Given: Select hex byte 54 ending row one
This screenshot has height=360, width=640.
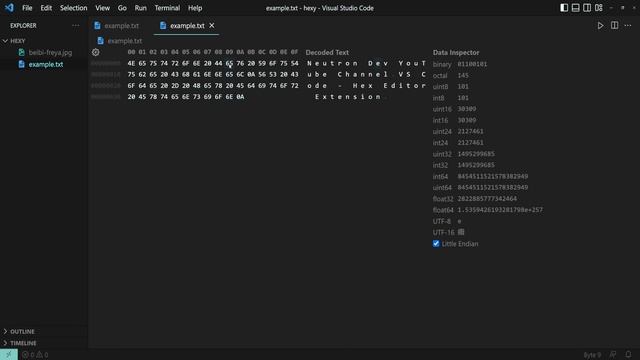Looking at the screenshot, I should point(294,63).
